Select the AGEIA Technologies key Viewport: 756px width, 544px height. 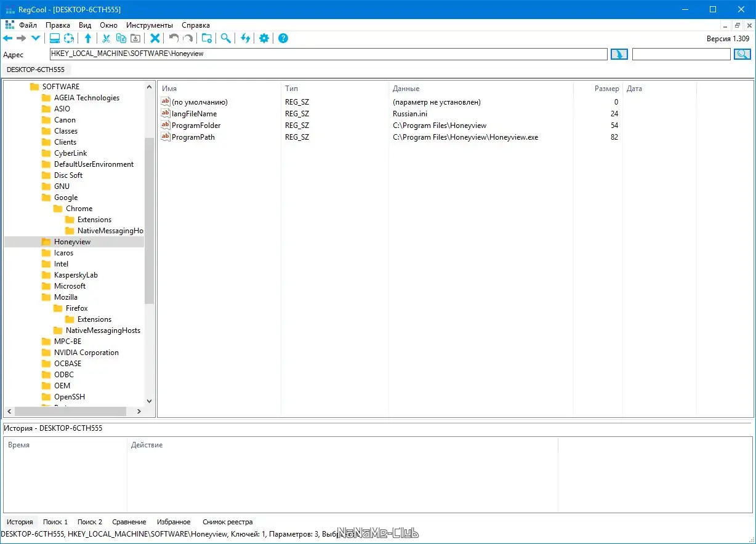[86, 98]
